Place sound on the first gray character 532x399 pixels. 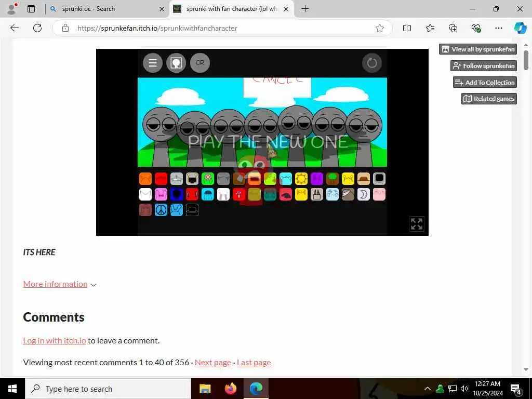(161, 136)
